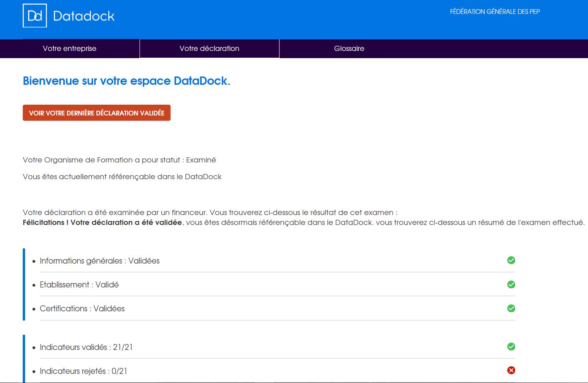Viewport: 588px width, 383px height.
Task: Click green check for Informations générales
Action: point(511,260)
